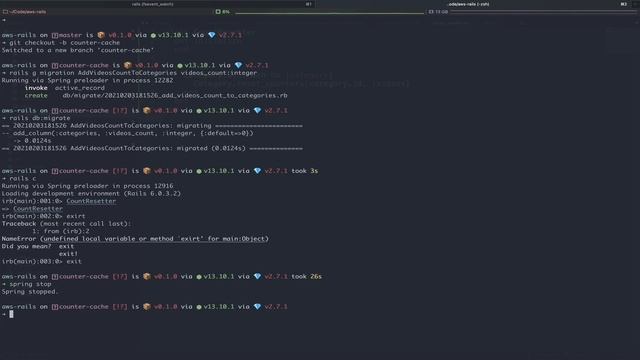The width and height of the screenshot is (640, 360).
Task: Click the 'AddVideosCountToCategories: migrated (0.0124s)' line
Action: pos(152,148)
